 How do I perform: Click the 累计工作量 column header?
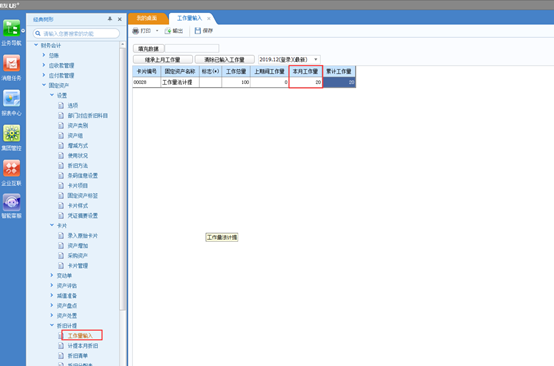(339, 71)
